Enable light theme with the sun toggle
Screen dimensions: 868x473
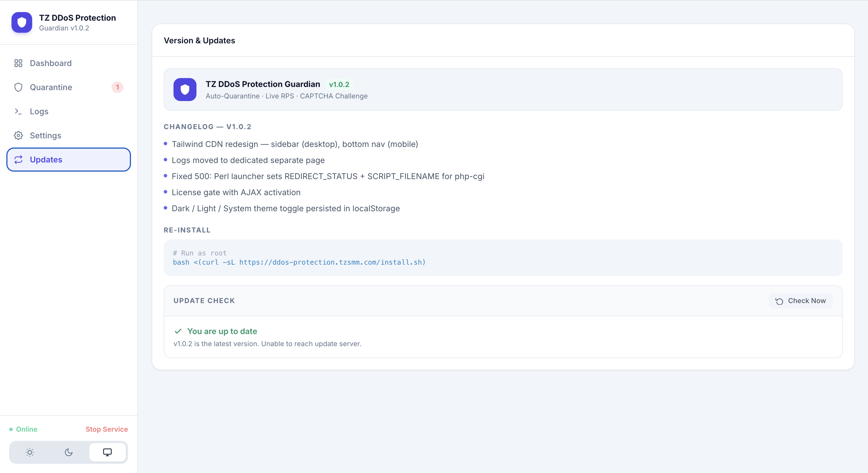[x=29, y=452]
